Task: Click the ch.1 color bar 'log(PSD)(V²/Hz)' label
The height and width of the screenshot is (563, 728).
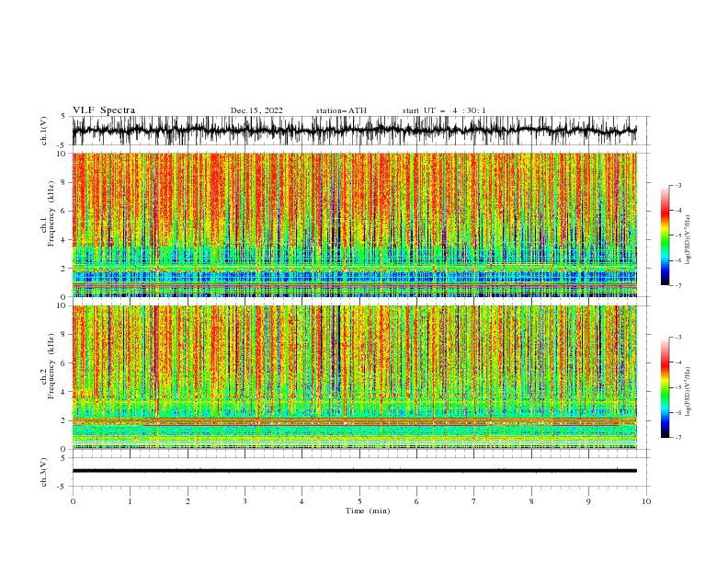Action: [x=688, y=240]
